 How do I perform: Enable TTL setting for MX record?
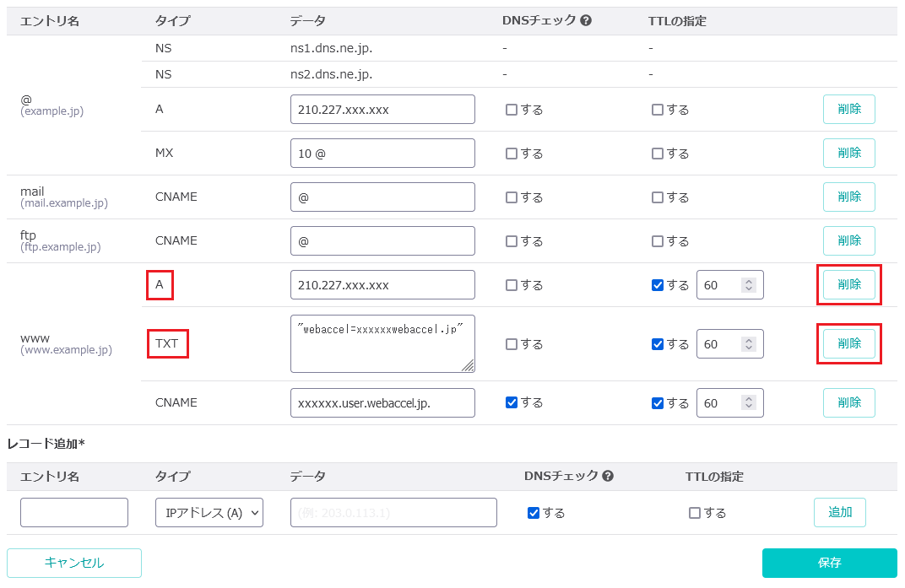[658, 154]
